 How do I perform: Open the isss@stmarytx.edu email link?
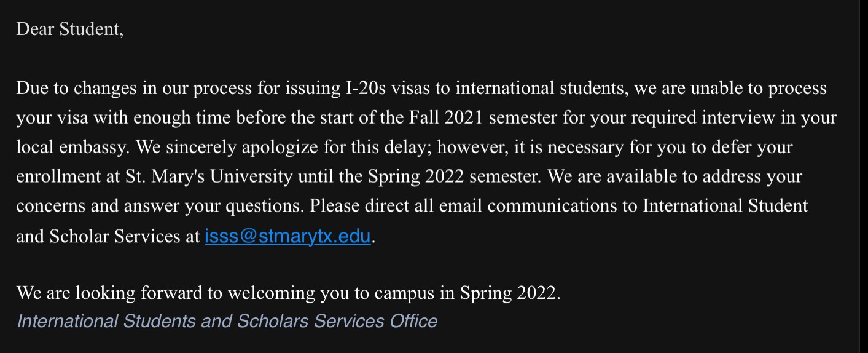click(287, 237)
